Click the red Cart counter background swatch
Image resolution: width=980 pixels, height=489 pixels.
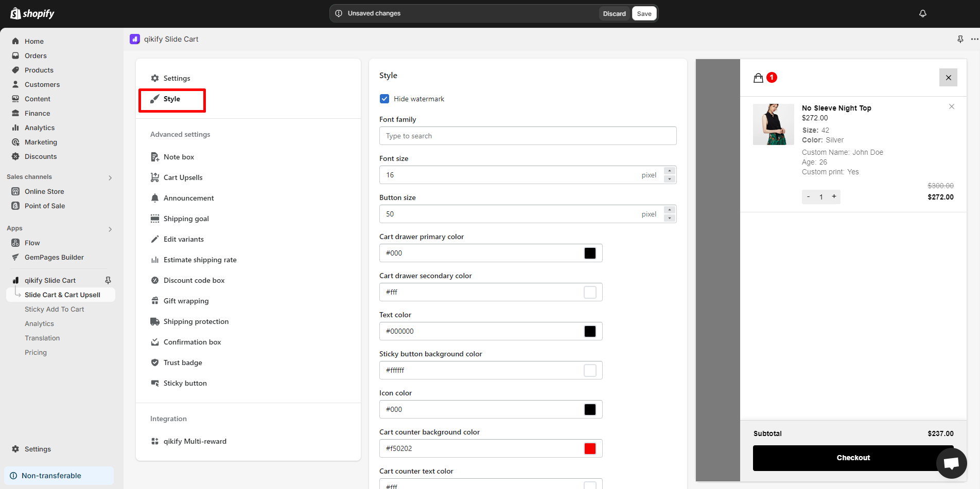pos(590,448)
